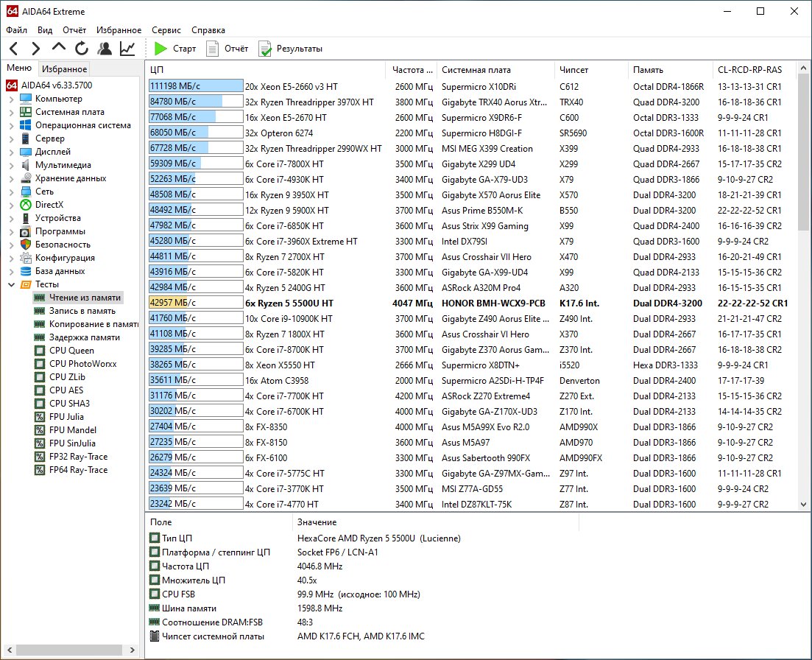Click the Refresh toolbar icon

[x=82, y=49]
